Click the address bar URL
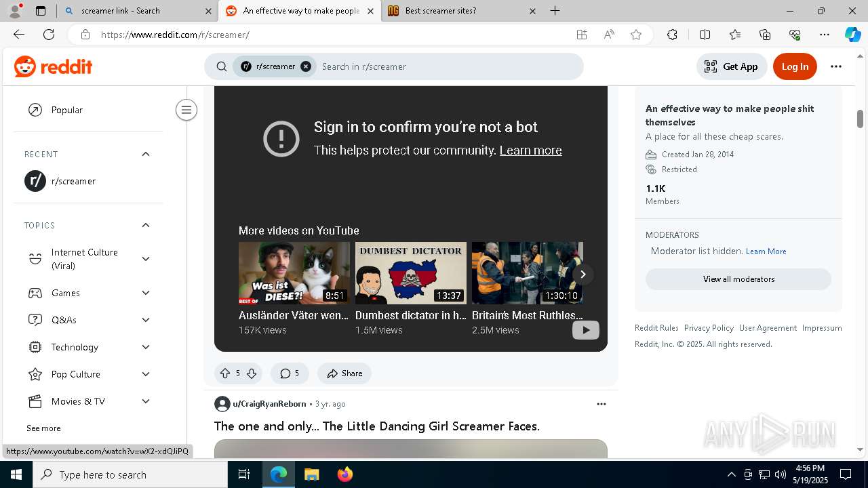The width and height of the screenshot is (868, 488). (175, 35)
